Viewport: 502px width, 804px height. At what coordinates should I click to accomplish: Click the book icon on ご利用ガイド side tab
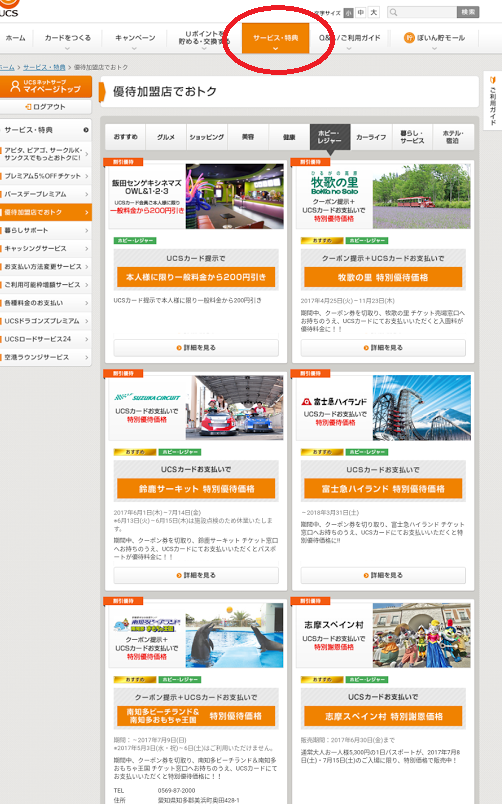[493, 80]
